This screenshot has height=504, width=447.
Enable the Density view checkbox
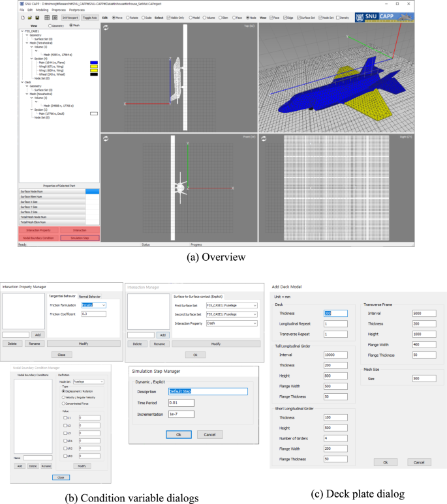[x=337, y=18]
